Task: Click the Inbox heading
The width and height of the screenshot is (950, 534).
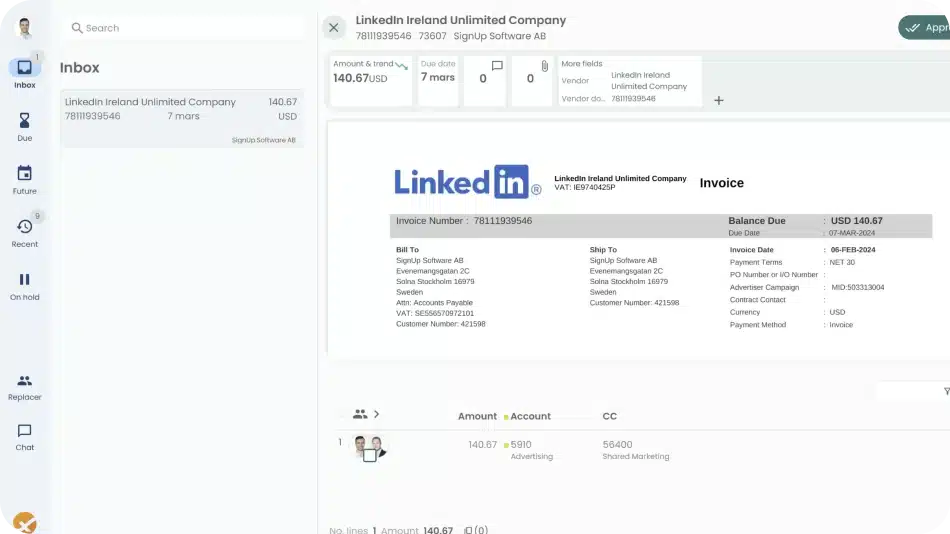Action: (79, 68)
